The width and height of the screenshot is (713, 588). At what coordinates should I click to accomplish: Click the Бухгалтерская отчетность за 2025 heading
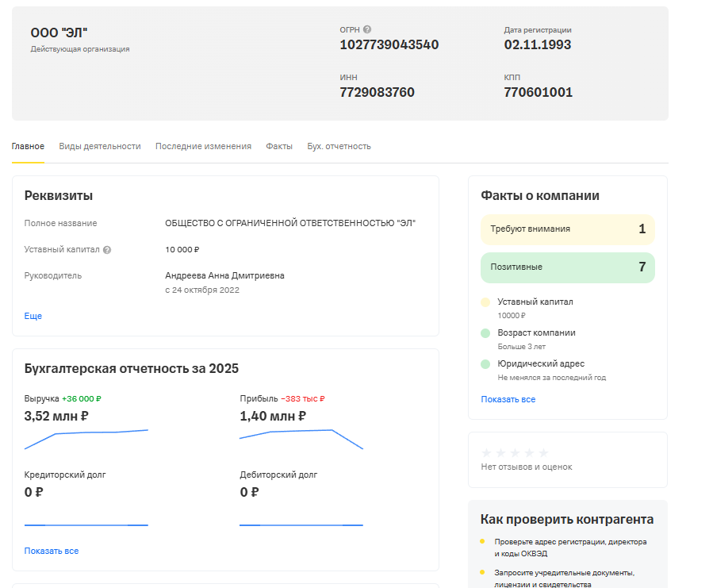(132, 369)
